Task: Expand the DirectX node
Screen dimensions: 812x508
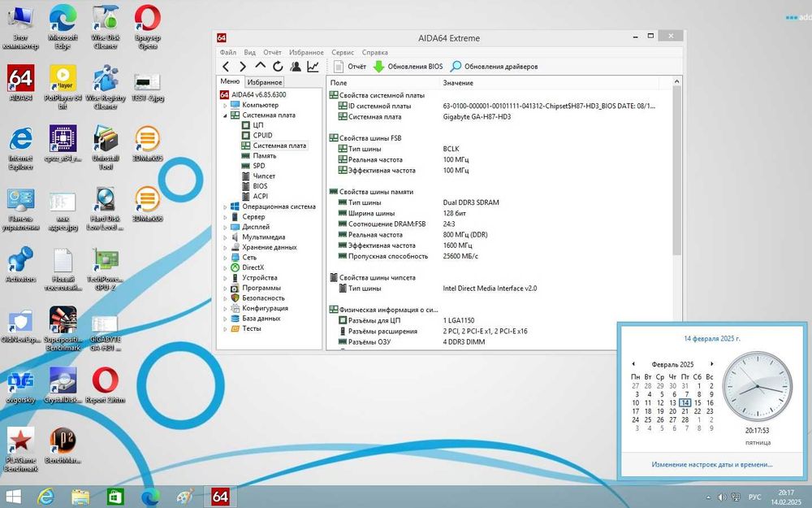Action: pyautogui.click(x=225, y=268)
